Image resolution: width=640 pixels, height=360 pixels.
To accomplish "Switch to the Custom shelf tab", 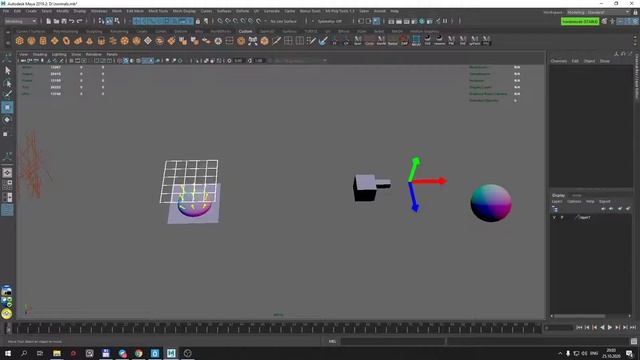I will pos(245,31).
